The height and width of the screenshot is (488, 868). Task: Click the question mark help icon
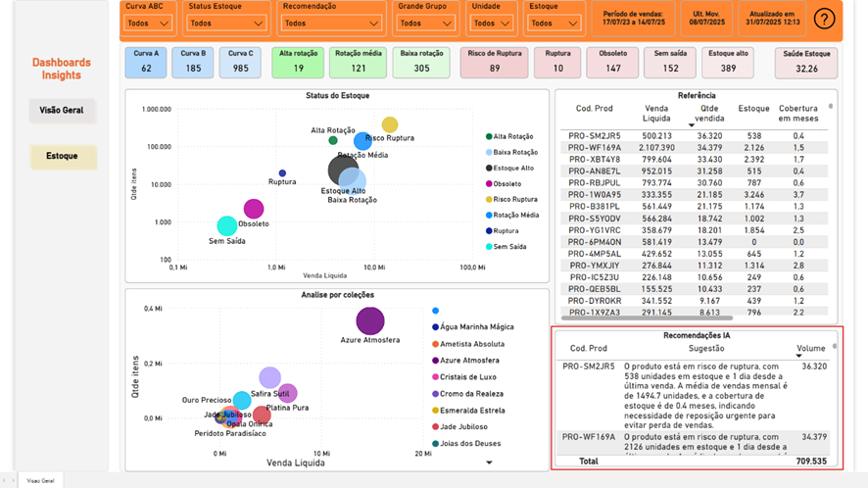point(824,19)
